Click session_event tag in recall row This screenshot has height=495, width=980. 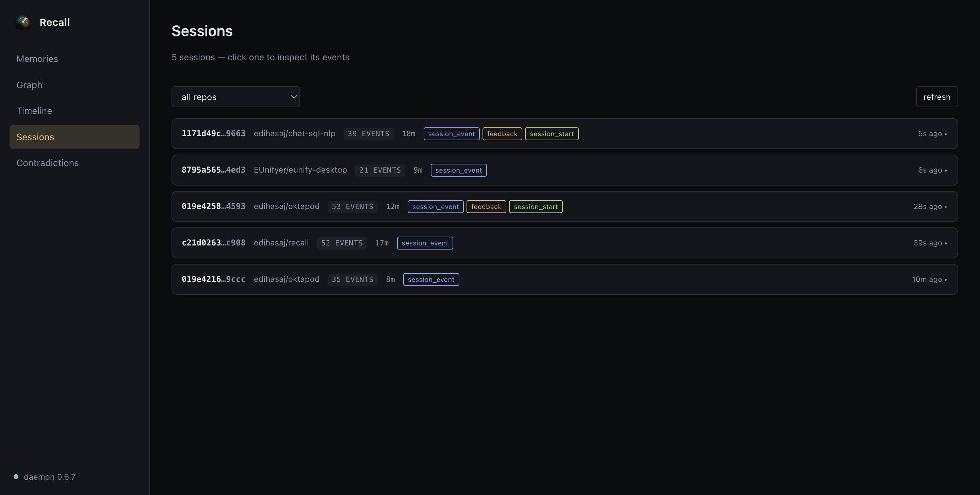[425, 243]
